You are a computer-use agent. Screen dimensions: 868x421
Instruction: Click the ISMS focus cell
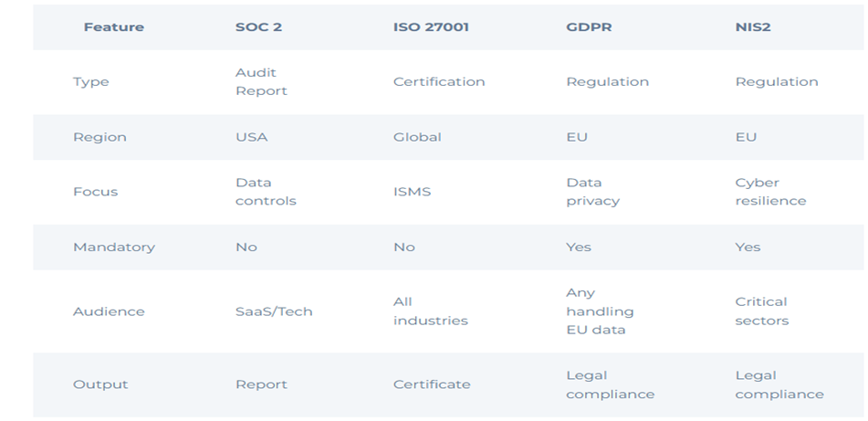[x=412, y=192]
